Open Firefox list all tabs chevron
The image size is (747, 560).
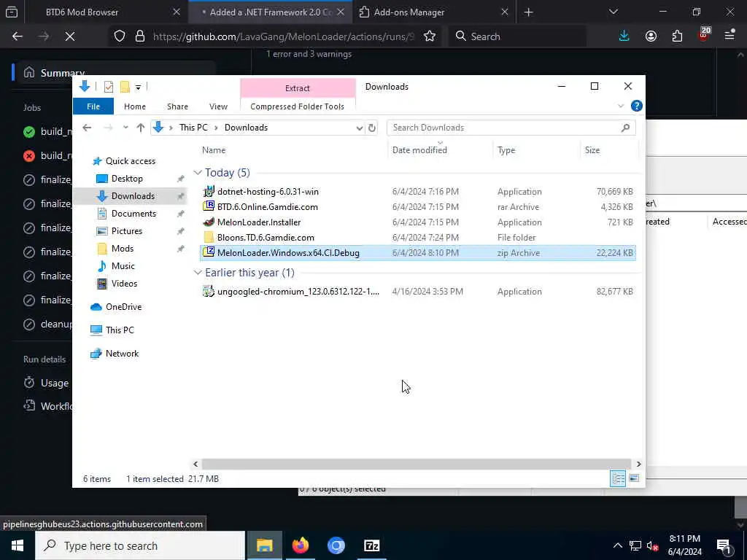pyautogui.click(x=613, y=12)
